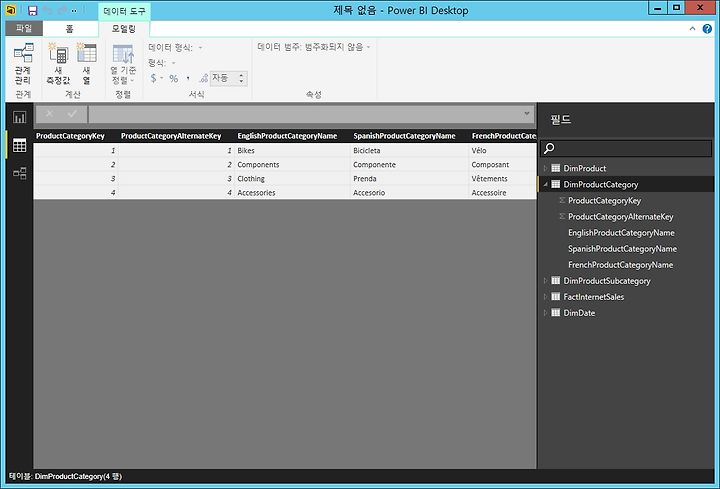Expand FactInternetSales table tree

click(545, 297)
